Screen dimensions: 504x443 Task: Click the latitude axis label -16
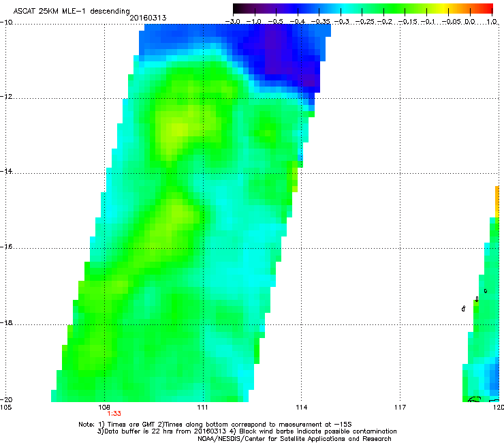point(6,247)
